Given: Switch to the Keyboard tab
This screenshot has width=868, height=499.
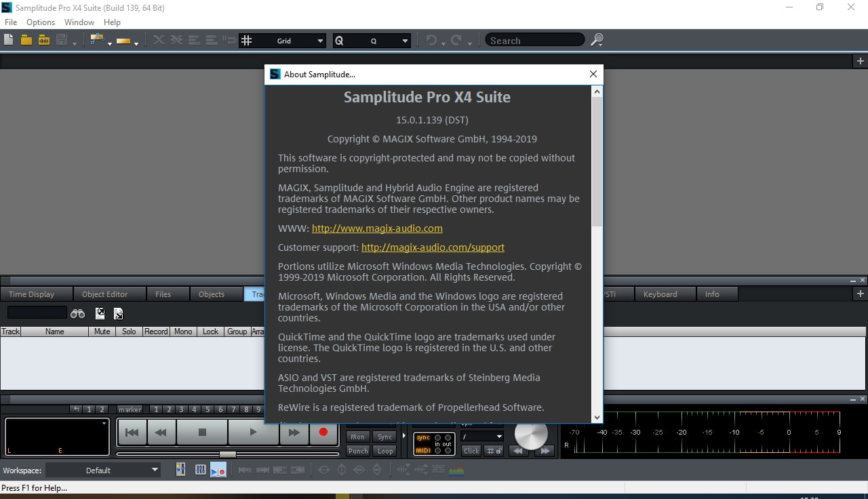Looking at the screenshot, I should (665, 294).
